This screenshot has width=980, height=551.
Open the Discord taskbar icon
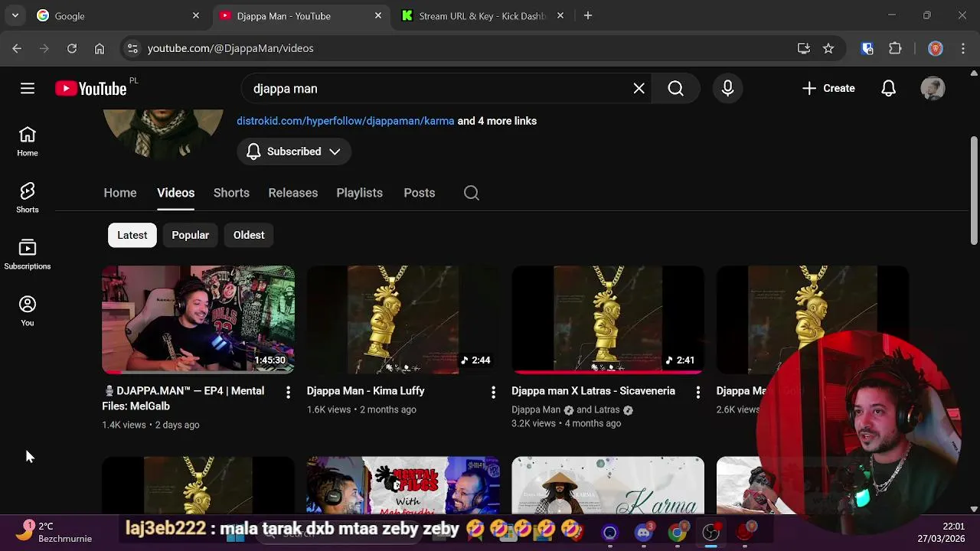[644, 532]
